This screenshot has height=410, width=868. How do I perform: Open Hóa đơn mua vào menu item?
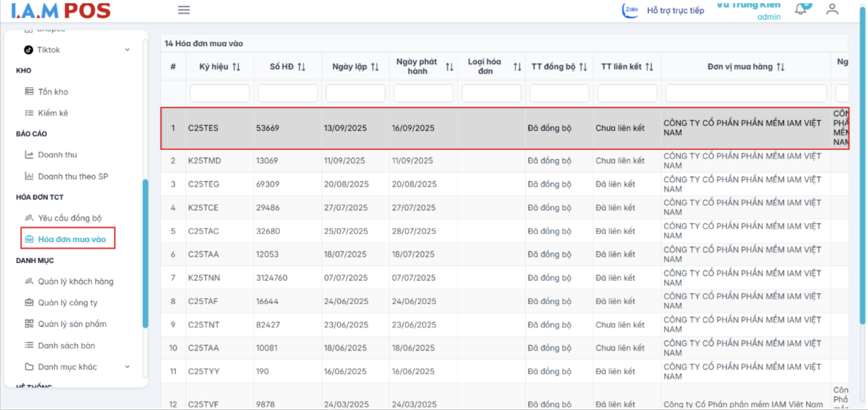72,239
